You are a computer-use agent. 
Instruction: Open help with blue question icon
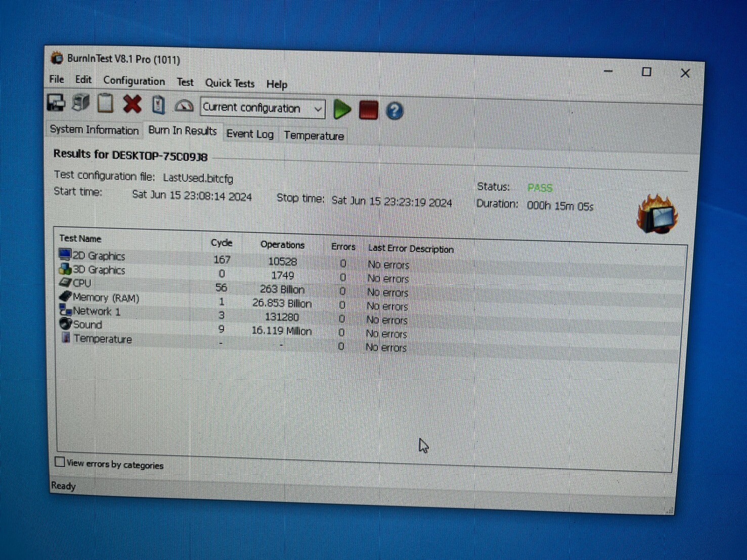(394, 111)
